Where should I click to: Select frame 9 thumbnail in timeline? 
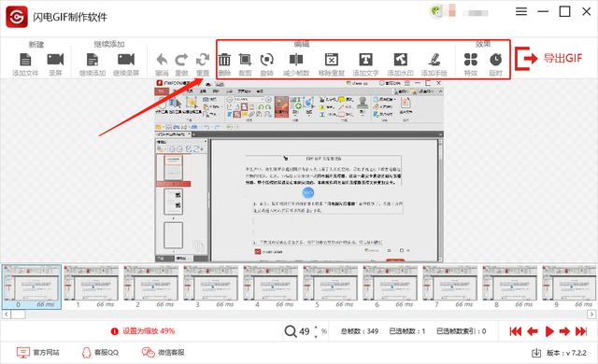tap(569, 287)
